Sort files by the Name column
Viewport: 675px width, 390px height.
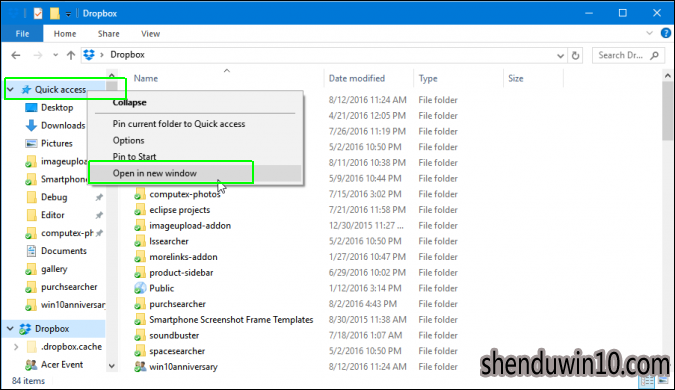tap(146, 78)
